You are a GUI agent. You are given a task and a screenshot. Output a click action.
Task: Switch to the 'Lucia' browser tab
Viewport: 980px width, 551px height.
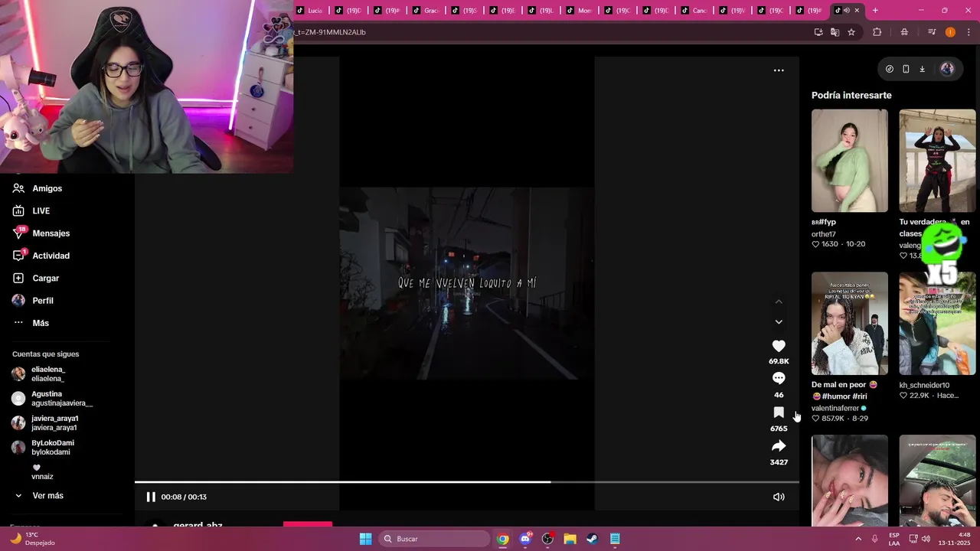(x=311, y=11)
